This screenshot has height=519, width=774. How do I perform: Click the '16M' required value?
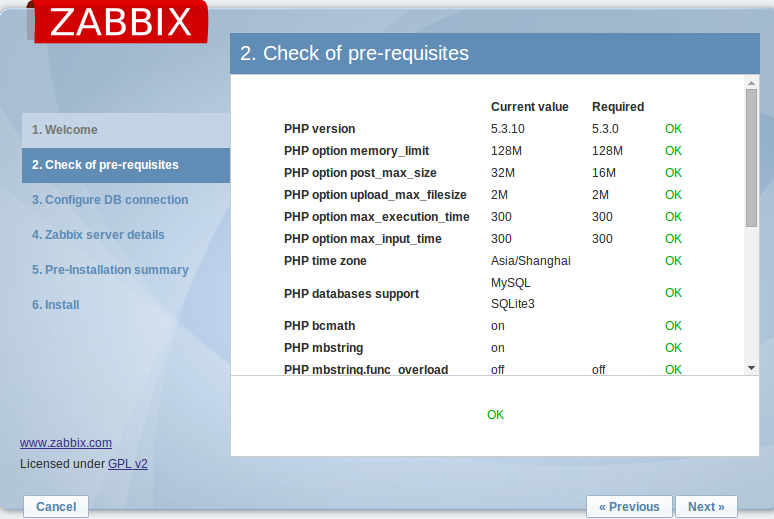(604, 173)
